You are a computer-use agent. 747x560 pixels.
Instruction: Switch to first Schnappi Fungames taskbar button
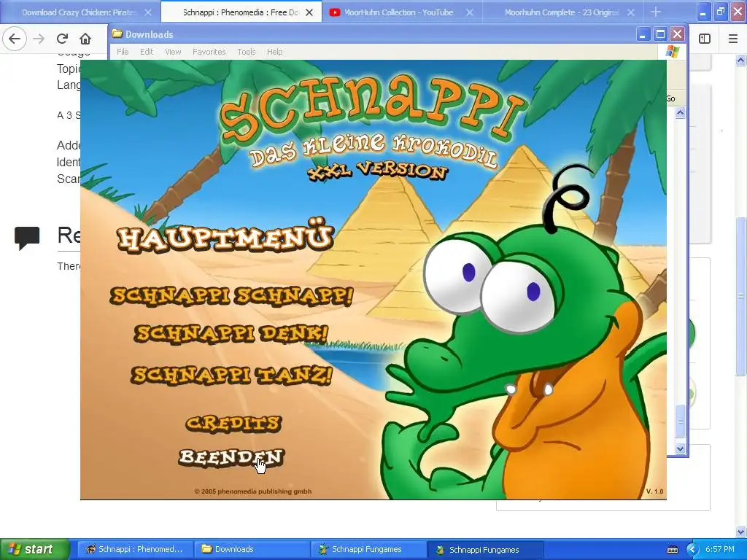[368, 549]
